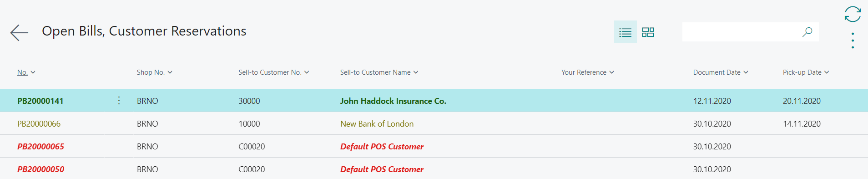Refresh the list with the sync icon
The height and width of the screenshot is (179, 868).
pos(853,14)
